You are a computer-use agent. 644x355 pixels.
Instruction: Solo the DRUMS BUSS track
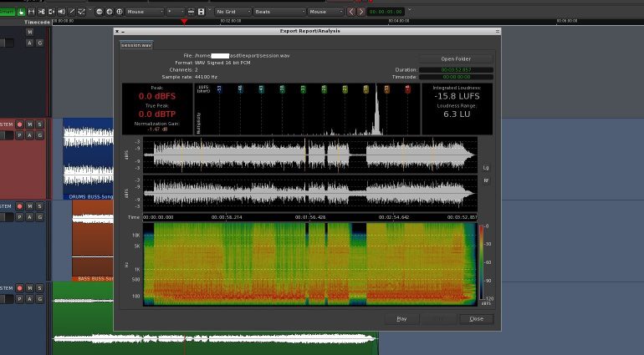click(39, 124)
